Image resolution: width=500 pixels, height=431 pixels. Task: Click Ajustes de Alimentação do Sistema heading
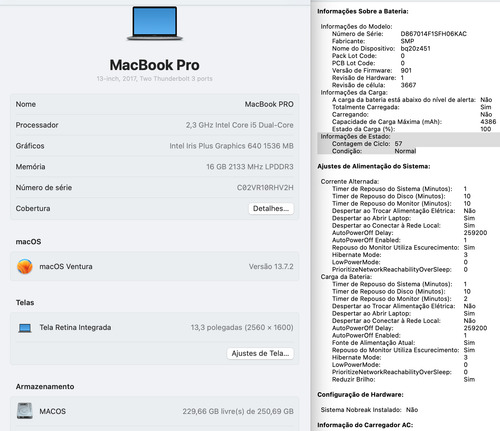(x=374, y=166)
